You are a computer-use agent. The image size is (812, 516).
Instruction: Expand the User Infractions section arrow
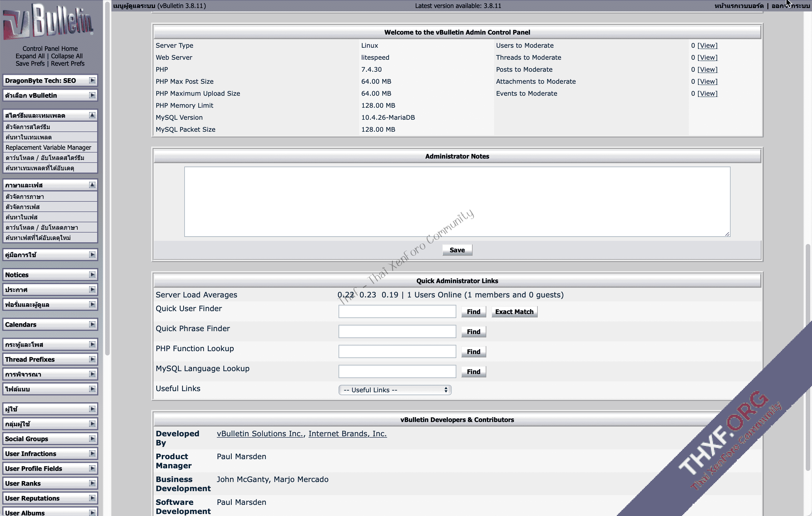click(92, 453)
